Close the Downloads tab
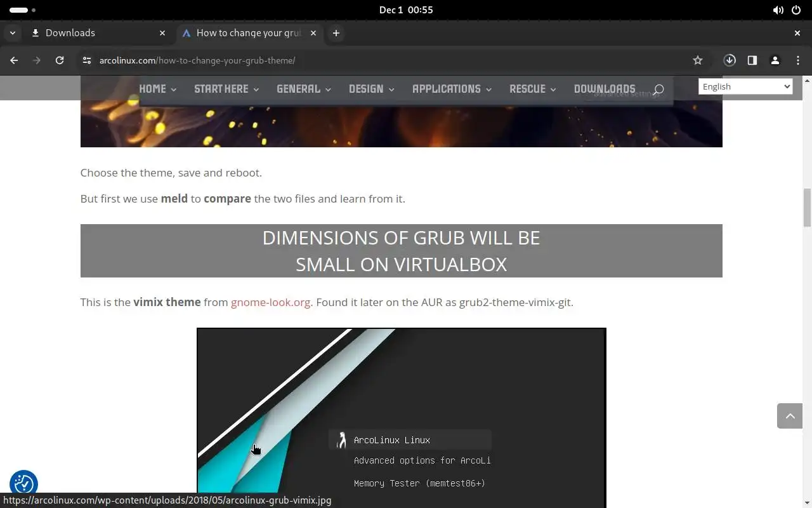The image size is (812, 508). pyautogui.click(x=162, y=33)
